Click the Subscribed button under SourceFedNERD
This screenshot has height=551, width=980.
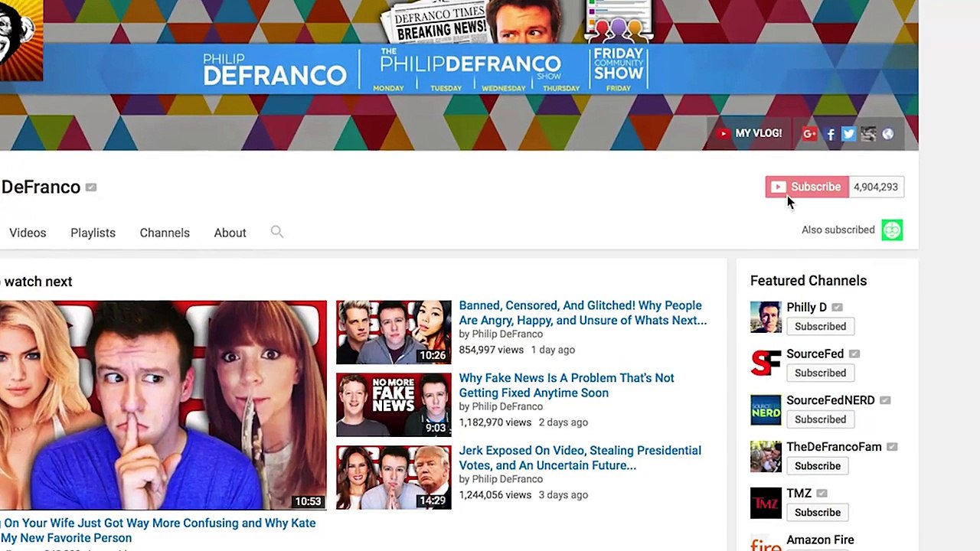point(820,420)
